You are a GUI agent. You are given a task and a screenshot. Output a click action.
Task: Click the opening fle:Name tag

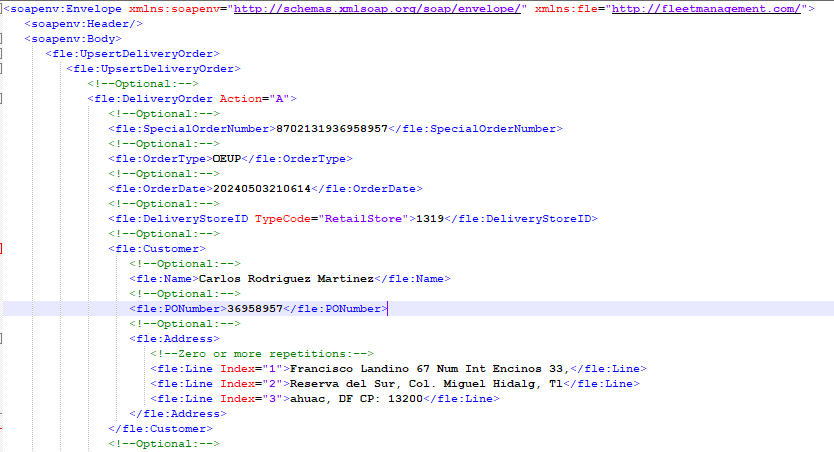(164, 279)
